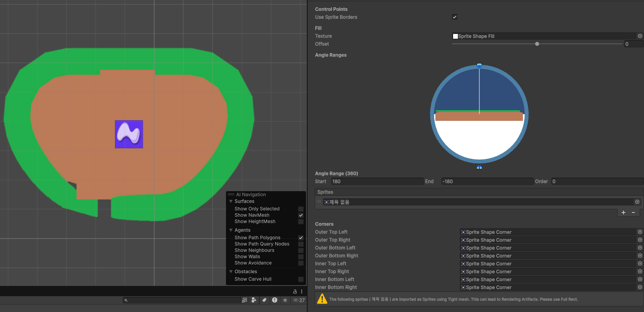This screenshot has height=312, width=644.
Task: Click the Control Points heading
Action: click(331, 9)
